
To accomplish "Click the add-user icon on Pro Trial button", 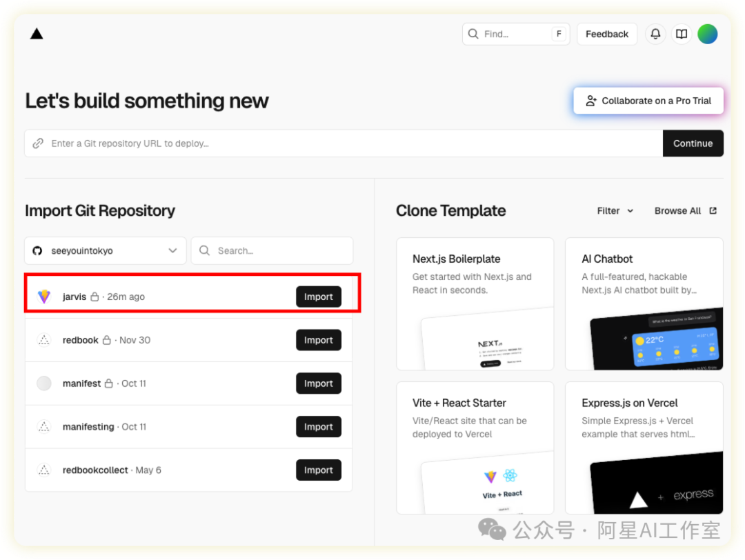I will tap(590, 101).
